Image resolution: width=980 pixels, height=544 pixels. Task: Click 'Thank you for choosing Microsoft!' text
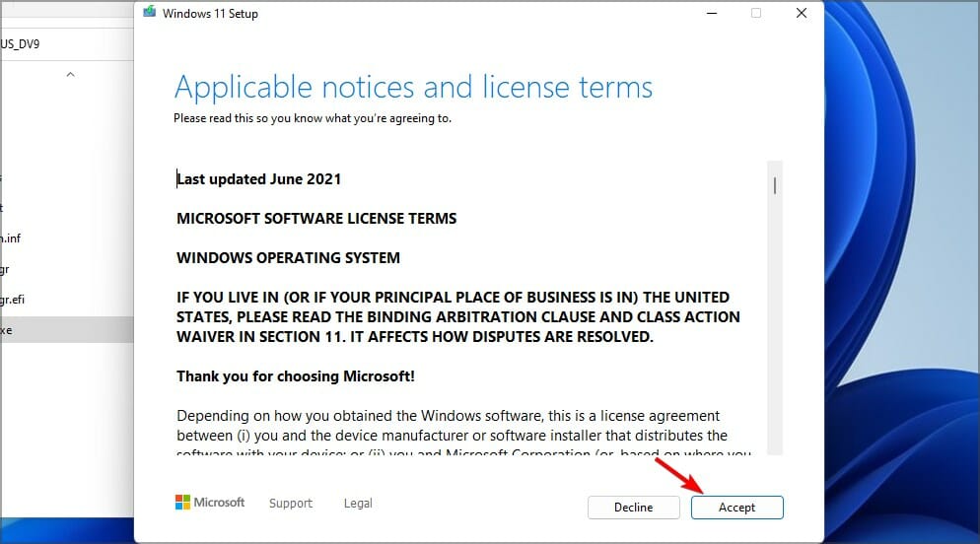[x=296, y=376]
